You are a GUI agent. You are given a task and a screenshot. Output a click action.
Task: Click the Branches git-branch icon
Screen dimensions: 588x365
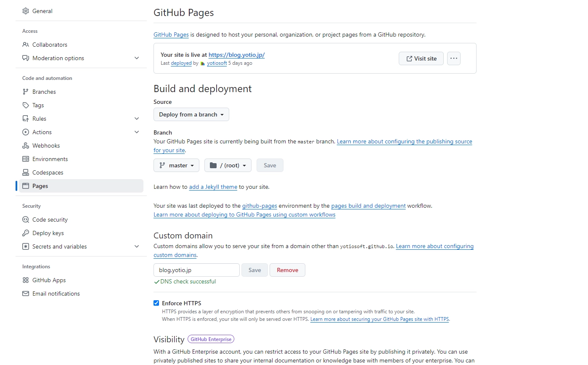[x=26, y=92]
